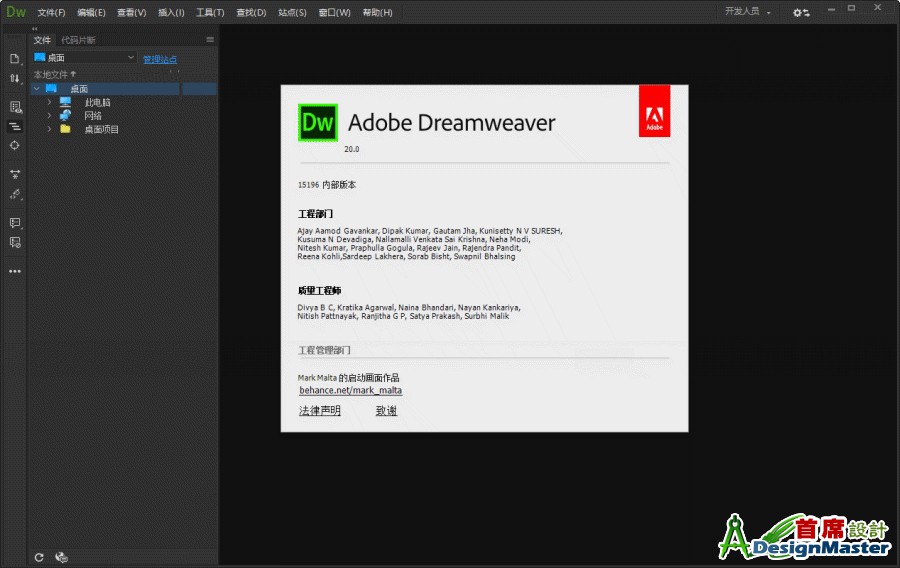
Task: Click the collapse selection toolbar icon
Action: tap(15, 174)
